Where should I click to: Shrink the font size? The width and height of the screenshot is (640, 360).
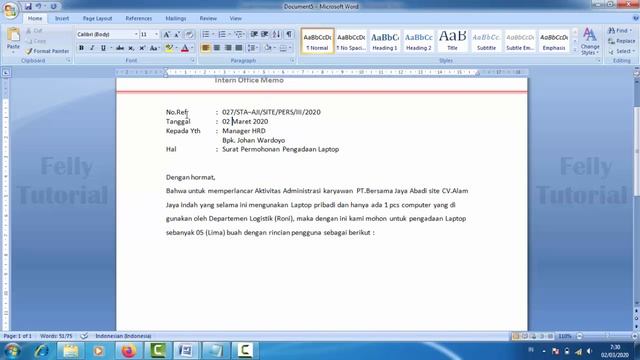[x=177, y=35]
